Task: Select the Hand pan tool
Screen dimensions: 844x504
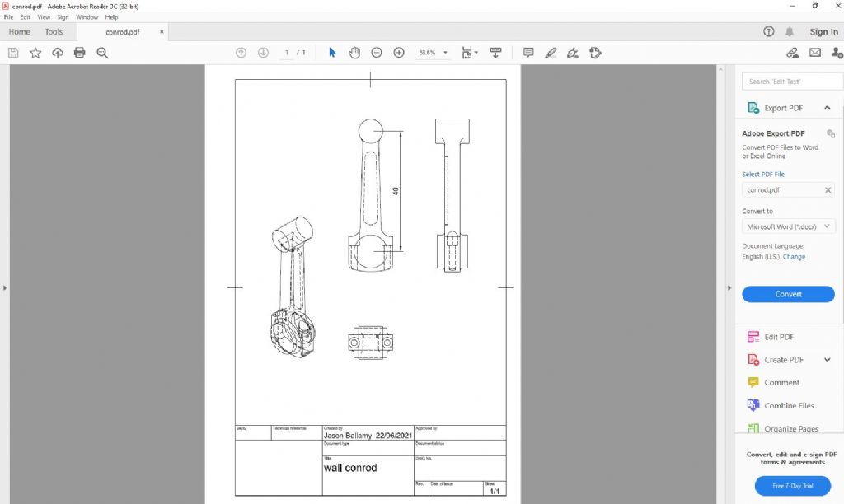Action: (x=354, y=53)
